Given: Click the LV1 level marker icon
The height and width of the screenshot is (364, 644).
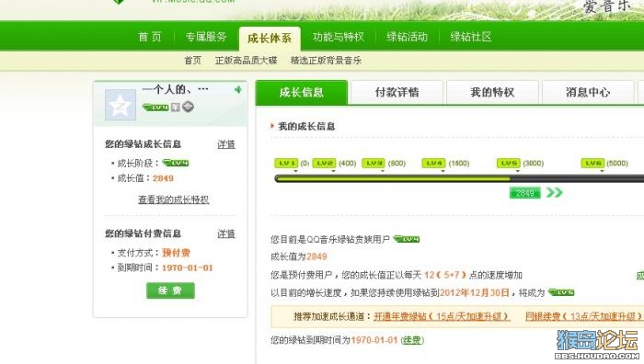Looking at the screenshot, I should (286, 164).
